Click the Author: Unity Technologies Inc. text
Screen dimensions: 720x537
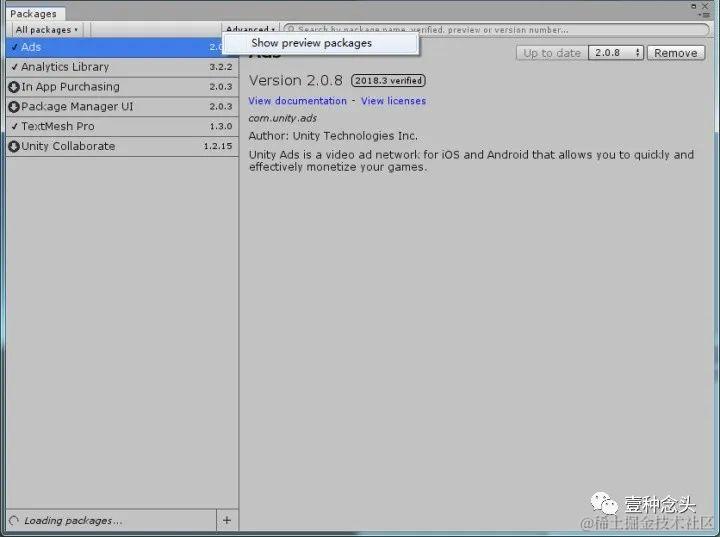pyautogui.click(x=333, y=136)
